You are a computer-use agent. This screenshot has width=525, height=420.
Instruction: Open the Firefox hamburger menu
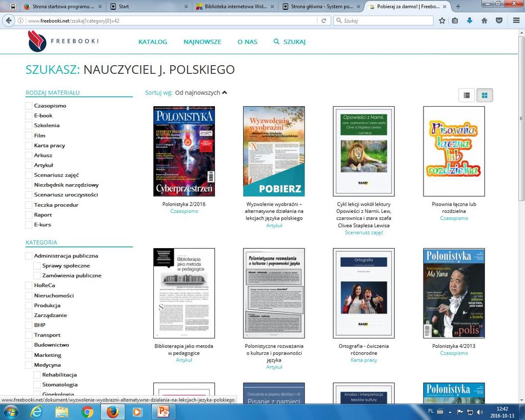pos(516,21)
